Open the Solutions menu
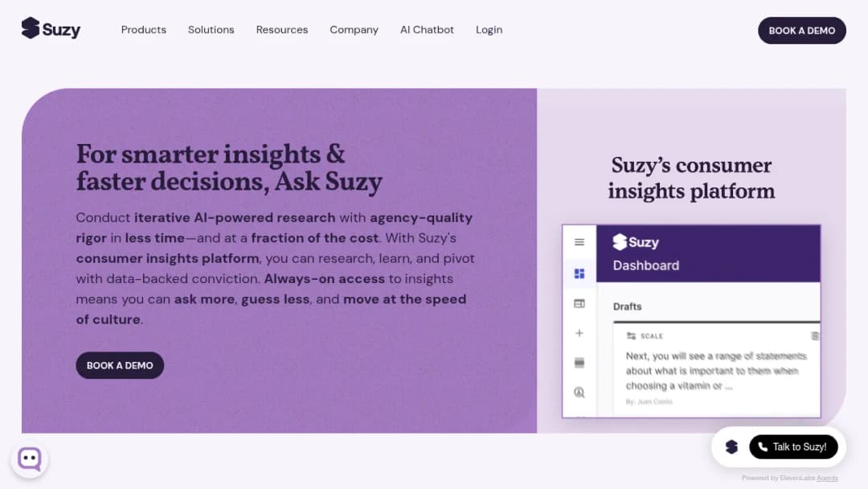The image size is (868, 489). [211, 30]
